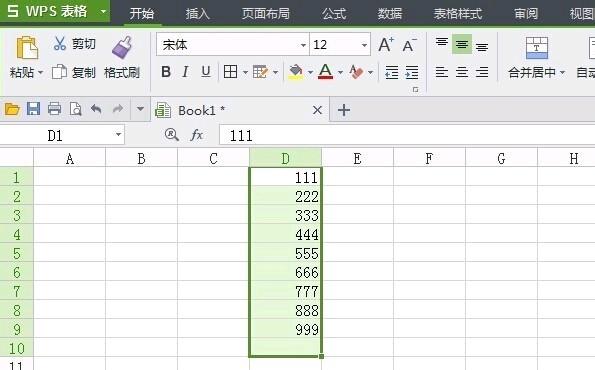Viewport: 595px width, 370px height.
Task: Apply the yellow fill color bucket
Action: [296, 72]
